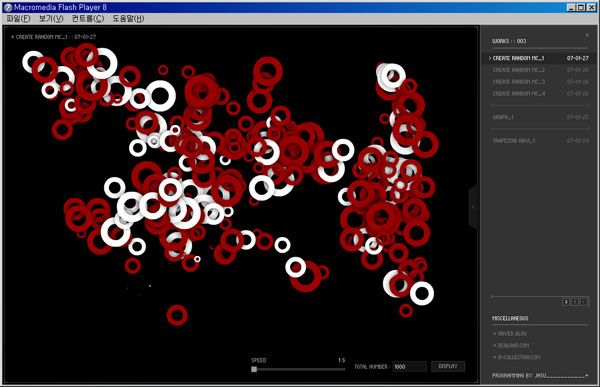Go to page 2 of works list
This screenshot has width=600, height=387.
[x=575, y=302]
